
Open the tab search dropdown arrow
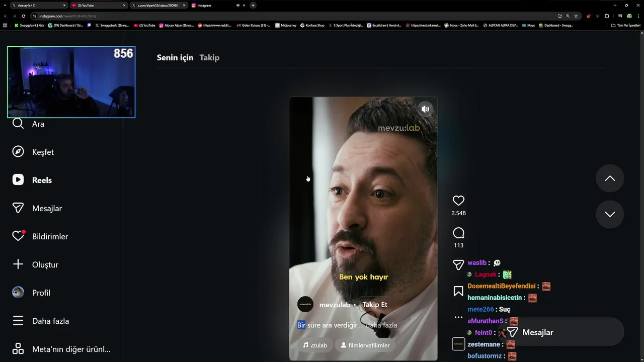[x=4, y=5]
